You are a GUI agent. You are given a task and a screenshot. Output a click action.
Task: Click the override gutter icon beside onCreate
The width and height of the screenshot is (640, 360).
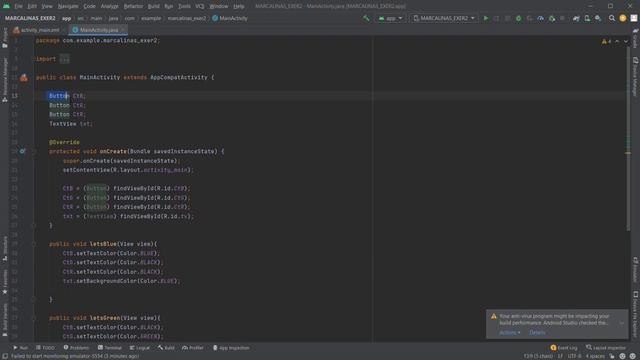(22, 151)
